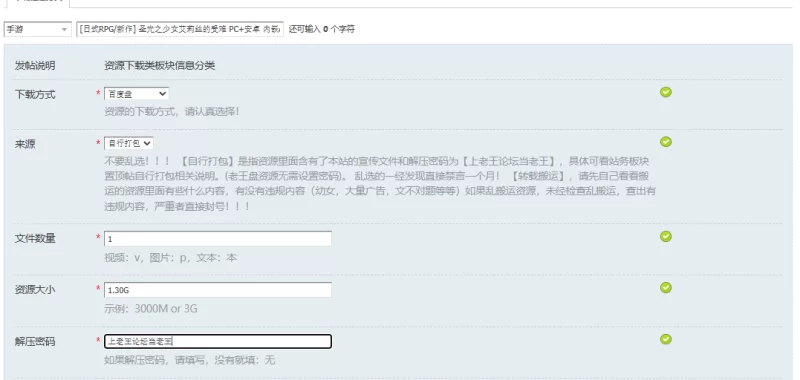
Task: Click the 文件数量 label
Action: tap(35, 239)
